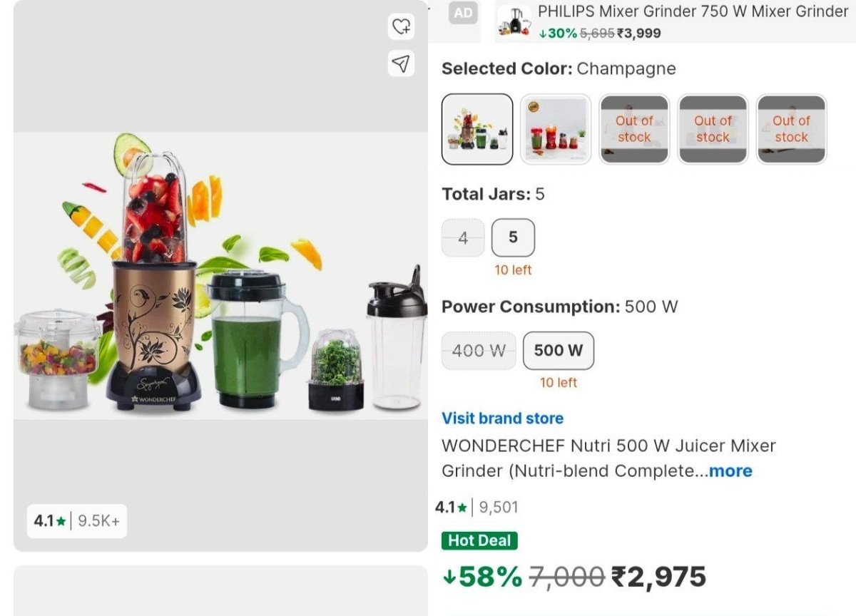Select the Champagne color swatch
This screenshot has width=856, height=616.
coord(477,129)
